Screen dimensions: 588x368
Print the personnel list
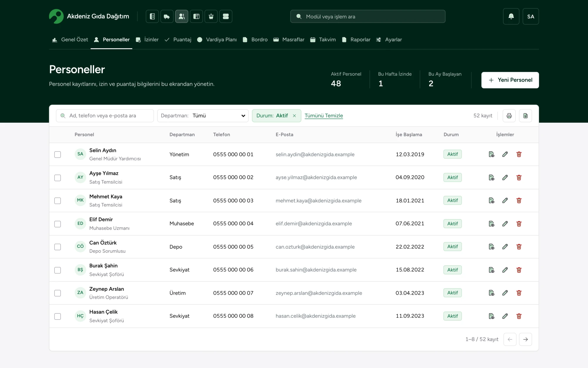pyautogui.click(x=509, y=116)
